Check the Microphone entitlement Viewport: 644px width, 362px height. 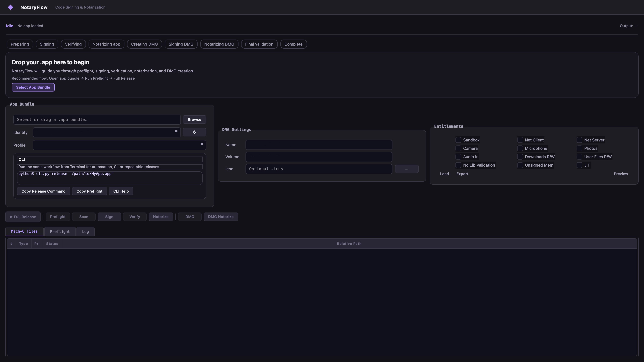(520, 148)
